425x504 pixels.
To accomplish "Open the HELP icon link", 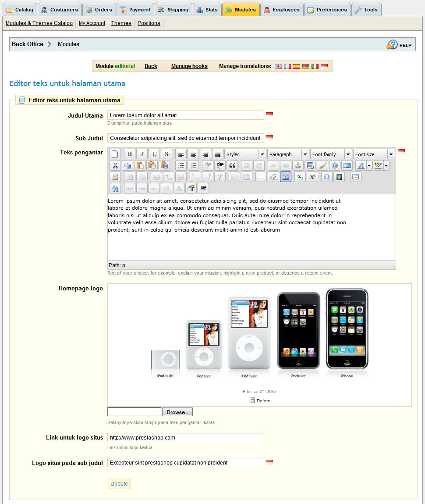I will tap(399, 45).
